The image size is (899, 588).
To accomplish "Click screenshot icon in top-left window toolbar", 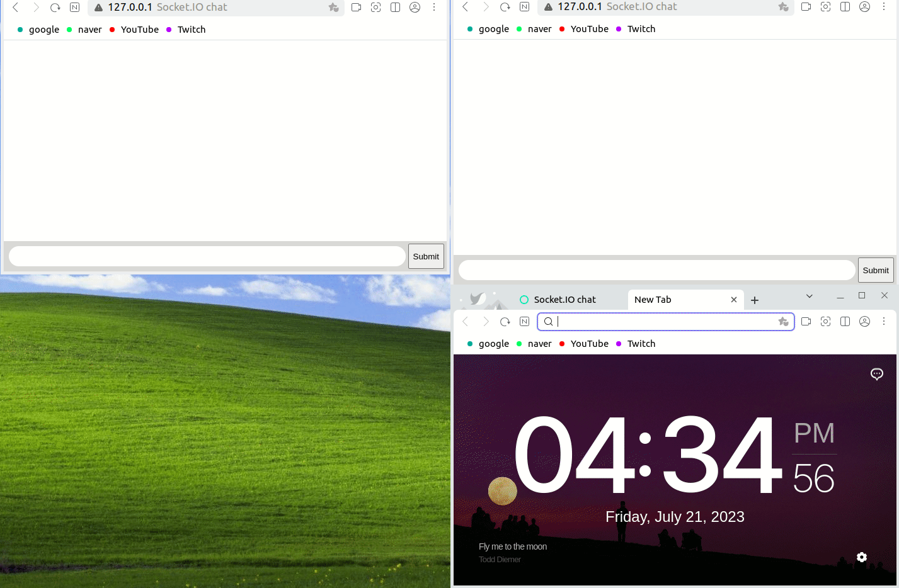I will [x=376, y=8].
